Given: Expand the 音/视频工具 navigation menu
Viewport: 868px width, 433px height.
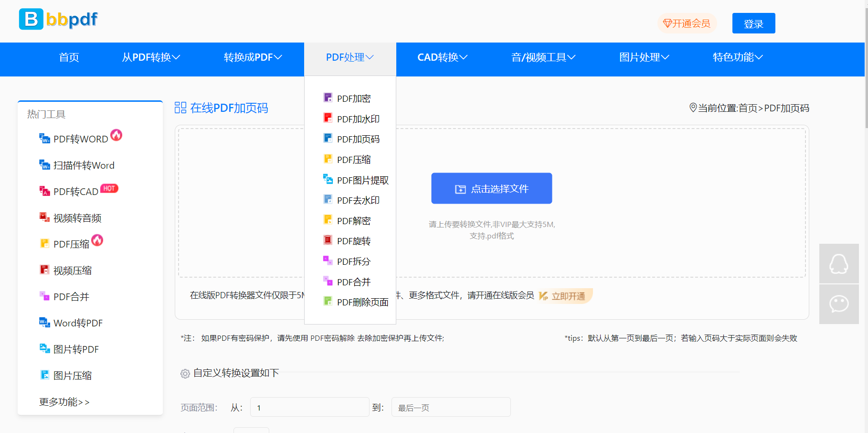Looking at the screenshot, I should coord(543,57).
